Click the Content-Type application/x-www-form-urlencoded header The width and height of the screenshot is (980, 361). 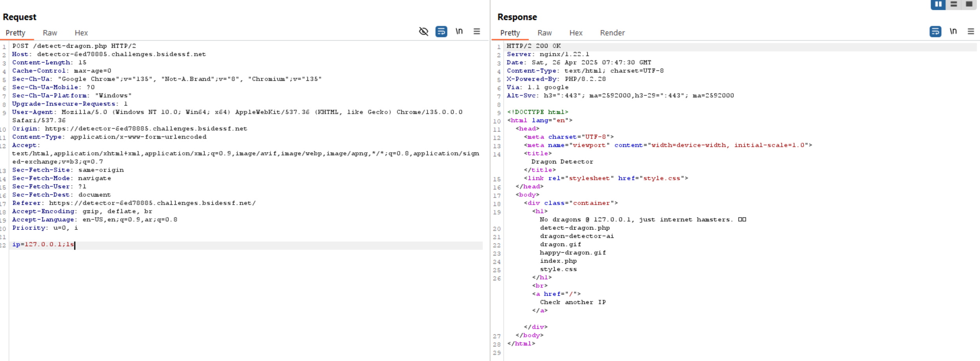[109, 137]
